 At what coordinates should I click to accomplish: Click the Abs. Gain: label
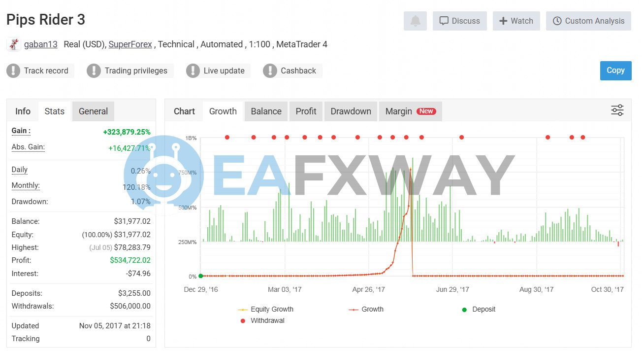(28, 147)
